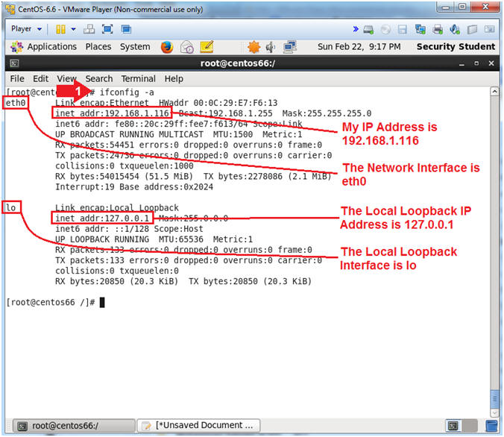Launch Firefox from the GNOME panel

coord(167,47)
